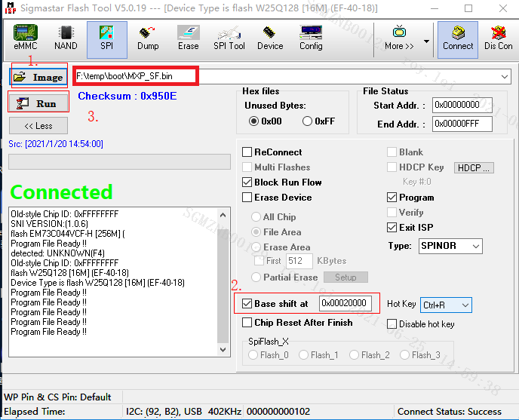Toggle the Blank checkbox

click(392, 152)
